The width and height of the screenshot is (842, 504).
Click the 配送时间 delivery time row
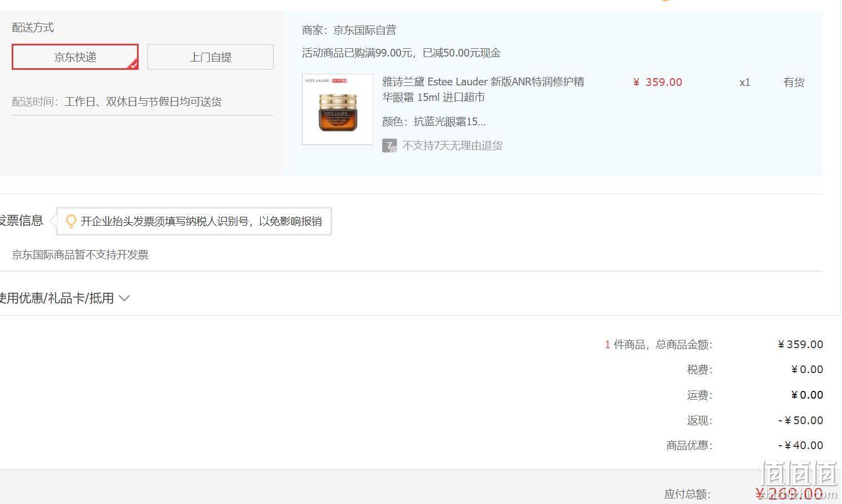tap(143, 101)
